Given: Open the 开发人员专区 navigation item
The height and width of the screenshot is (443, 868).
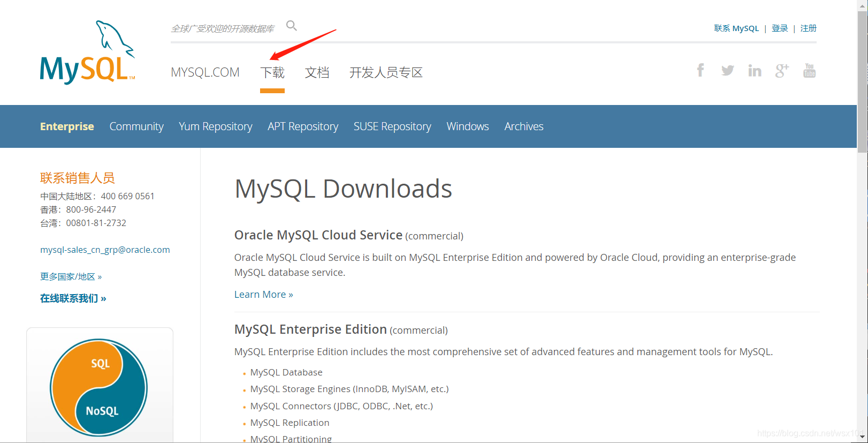Looking at the screenshot, I should click(386, 72).
